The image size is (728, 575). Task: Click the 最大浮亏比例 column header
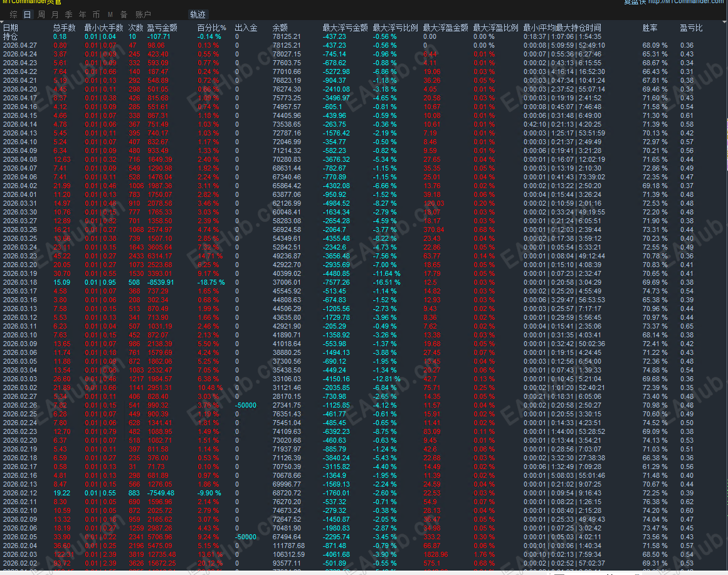[x=395, y=28]
